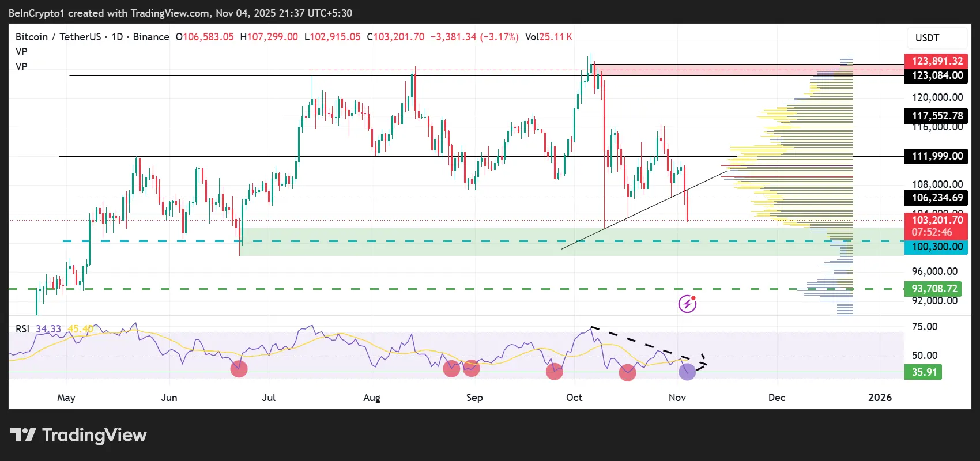This screenshot has width=980, height=461.
Task: Open the RSI indicator legend label
Action: pyautogui.click(x=22, y=329)
